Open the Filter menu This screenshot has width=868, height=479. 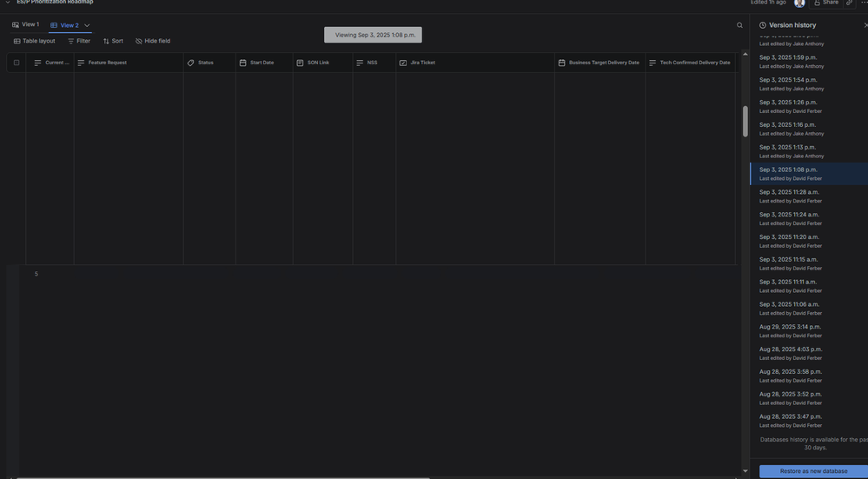(78, 41)
